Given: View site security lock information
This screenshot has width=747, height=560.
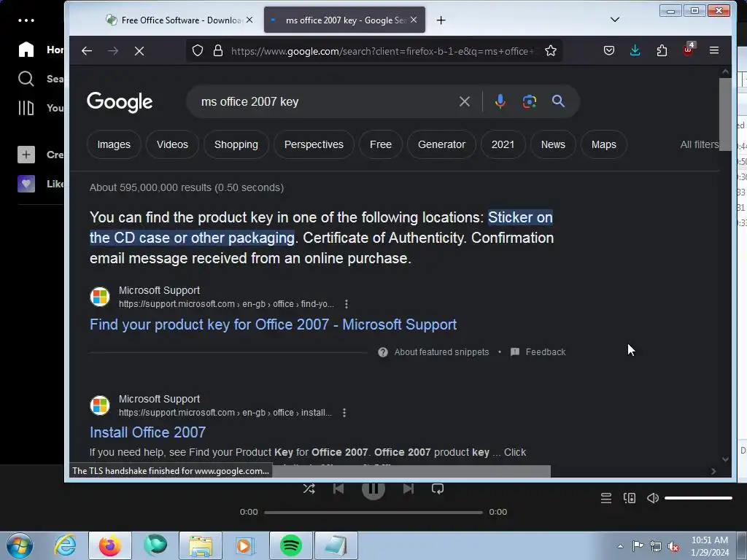Looking at the screenshot, I should tap(217, 50).
